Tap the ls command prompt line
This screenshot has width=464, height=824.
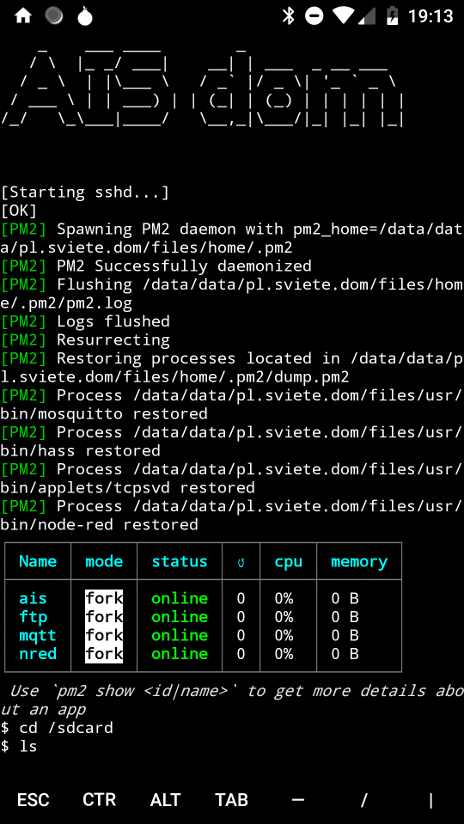pyautogui.click(x=19, y=746)
